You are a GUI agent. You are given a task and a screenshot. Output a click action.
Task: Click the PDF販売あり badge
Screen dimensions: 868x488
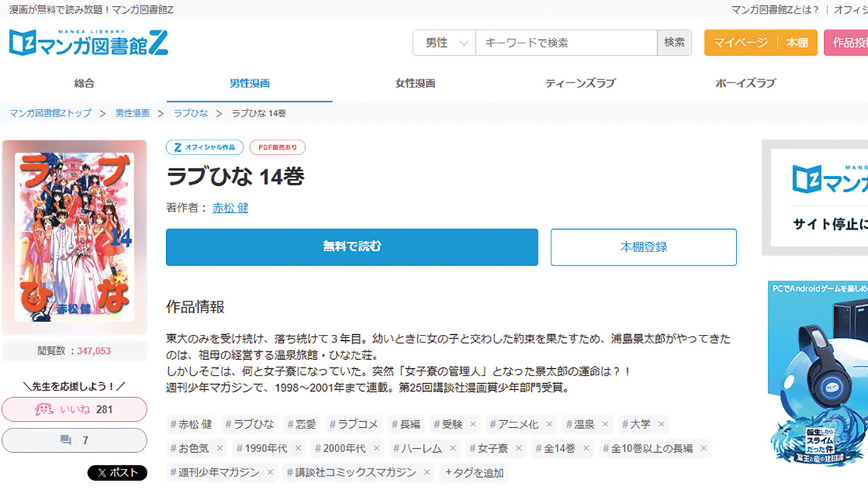277,147
